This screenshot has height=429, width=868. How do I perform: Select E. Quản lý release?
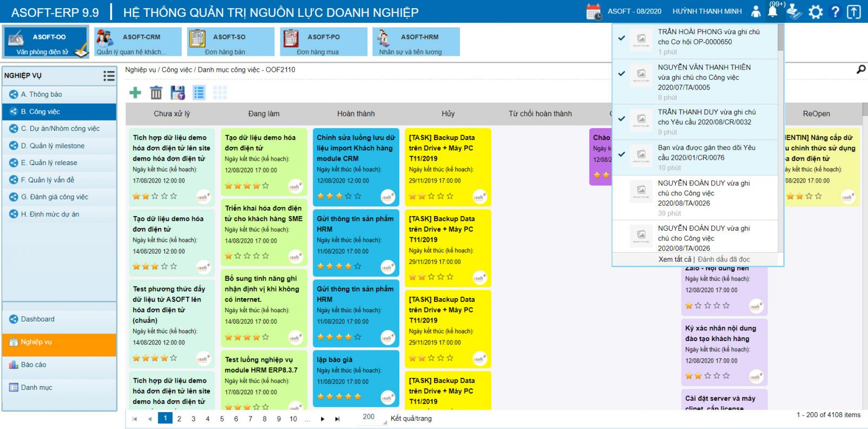(60, 163)
